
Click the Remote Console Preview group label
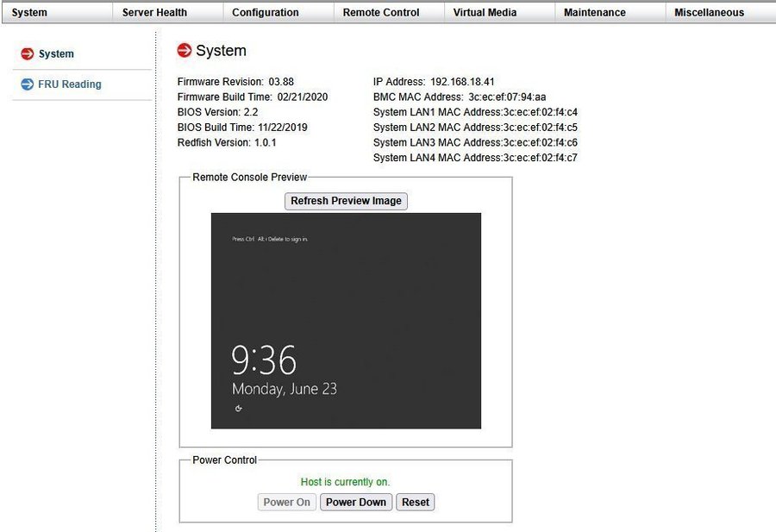click(249, 177)
